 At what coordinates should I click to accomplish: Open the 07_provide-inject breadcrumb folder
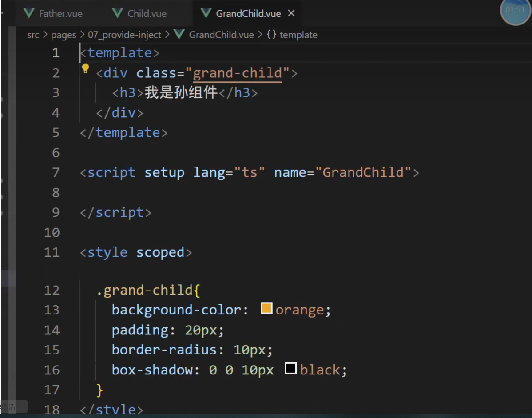tap(124, 35)
